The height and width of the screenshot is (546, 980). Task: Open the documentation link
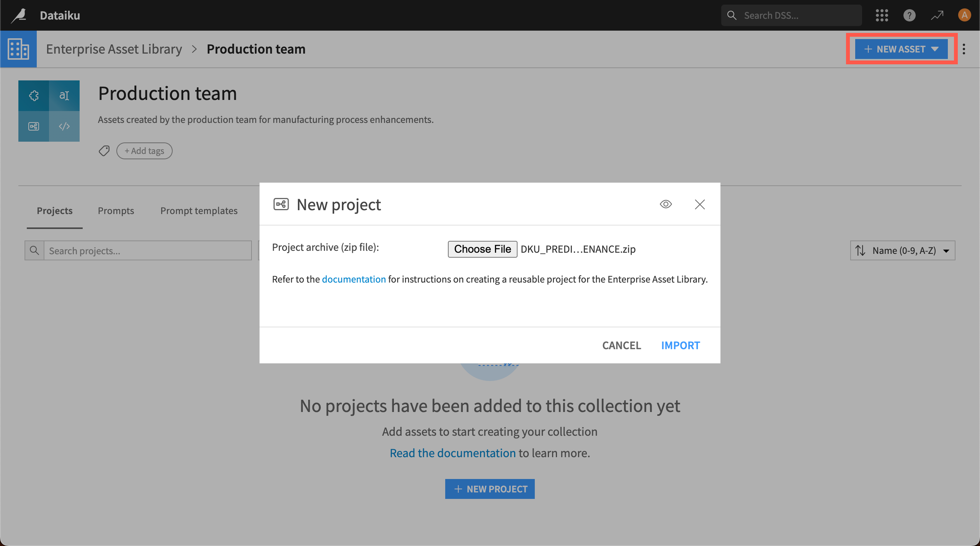click(354, 279)
